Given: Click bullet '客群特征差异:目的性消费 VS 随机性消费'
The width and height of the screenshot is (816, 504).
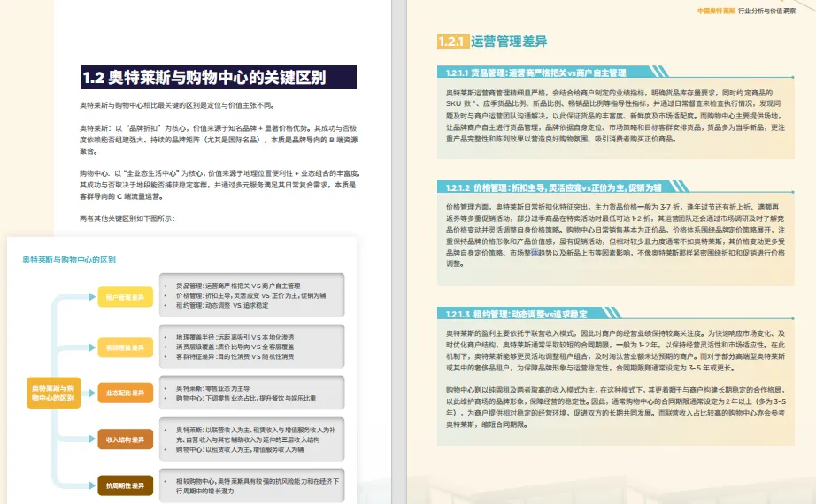Looking at the screenshot, I should pyautogui.click(x=235, y=357).
